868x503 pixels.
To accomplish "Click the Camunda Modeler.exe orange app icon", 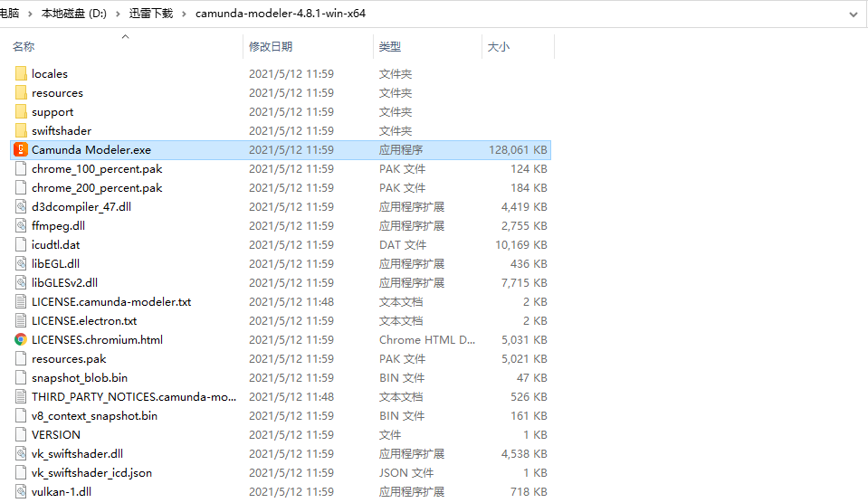I will (x=21, y=149).
